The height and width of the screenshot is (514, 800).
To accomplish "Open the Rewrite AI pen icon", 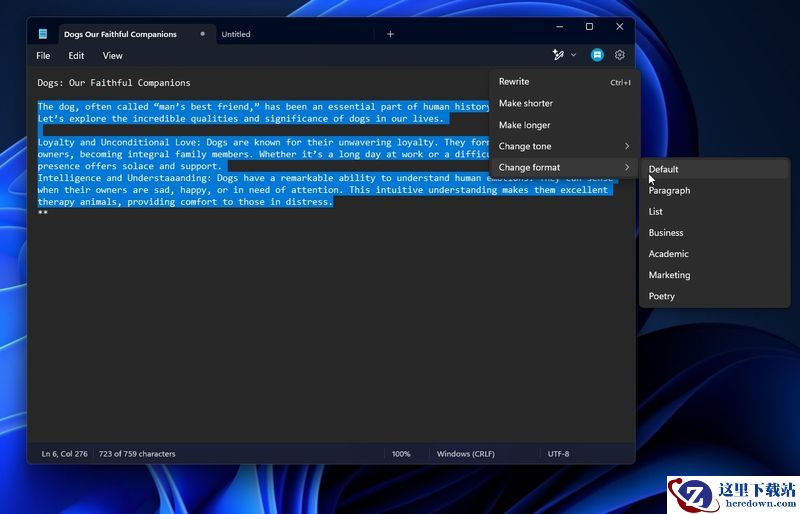I will pyautogui.click(x=558, y=55).
